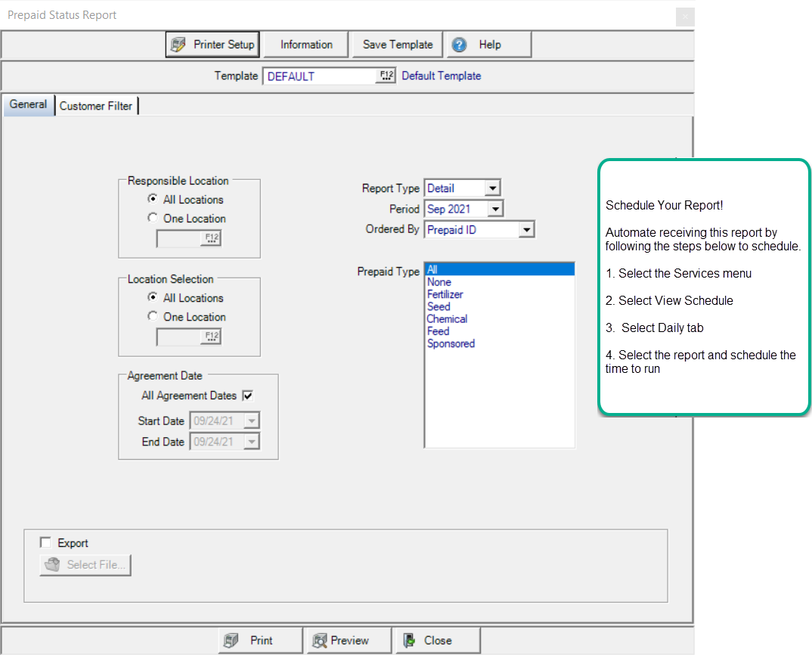Click the F12 lookup icon beside Template
This screenshot has width=812, height=655.
(x=386, y=76)
